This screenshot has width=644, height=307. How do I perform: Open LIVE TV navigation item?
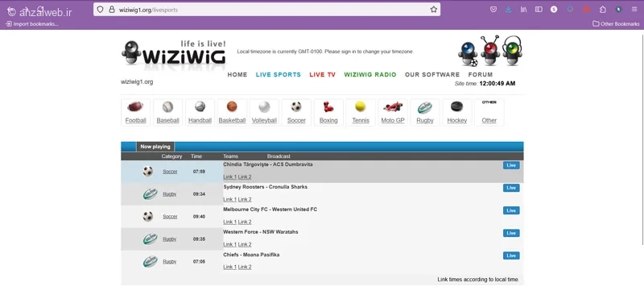pos(323,75)
